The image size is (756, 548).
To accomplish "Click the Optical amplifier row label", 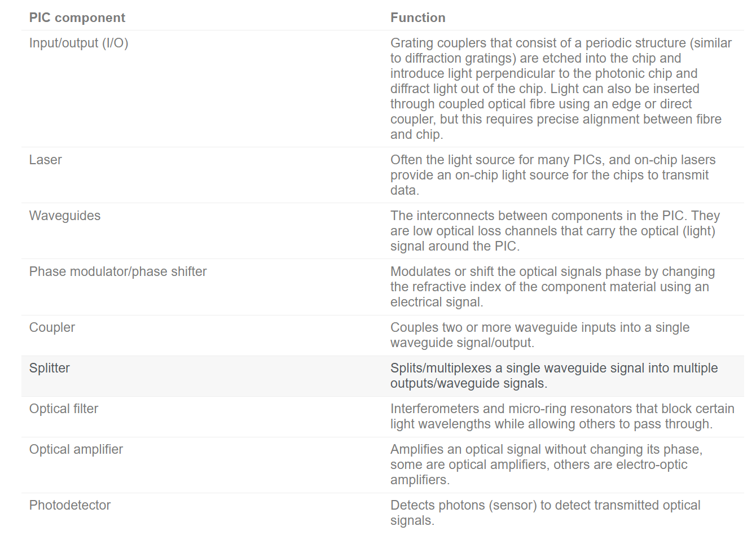I will [x=76, y=449].
